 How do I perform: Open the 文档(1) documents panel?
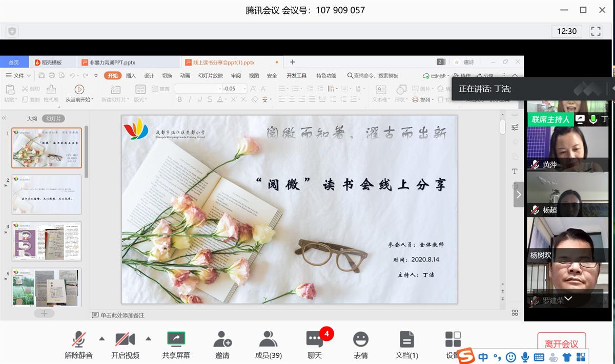[406, 339]
